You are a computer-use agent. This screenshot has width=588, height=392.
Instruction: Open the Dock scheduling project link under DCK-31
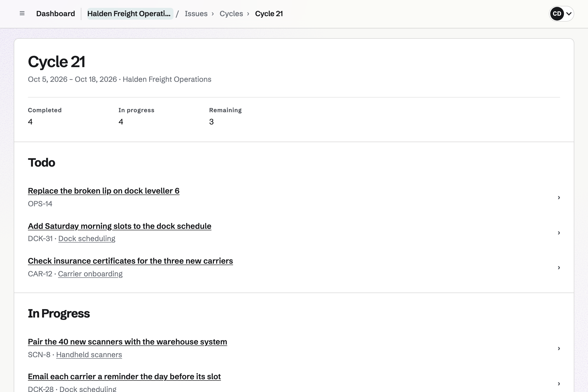(x=87, y=238)
